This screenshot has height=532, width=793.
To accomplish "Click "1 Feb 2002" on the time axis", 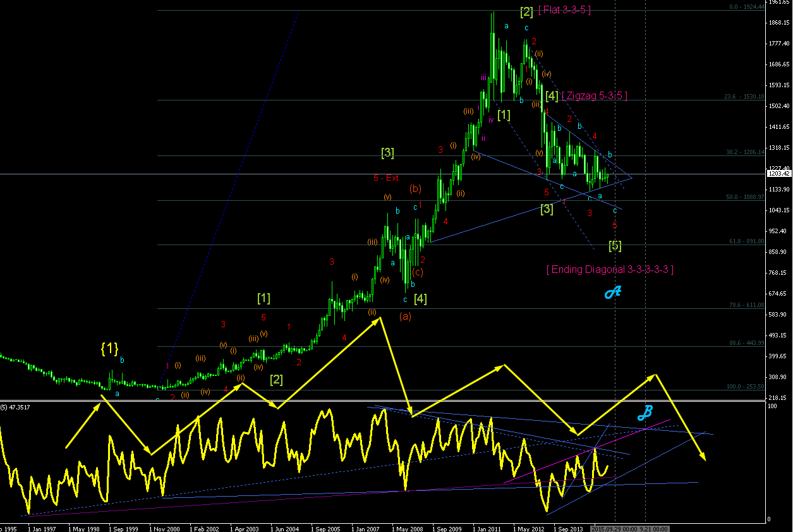I will 205,528.
